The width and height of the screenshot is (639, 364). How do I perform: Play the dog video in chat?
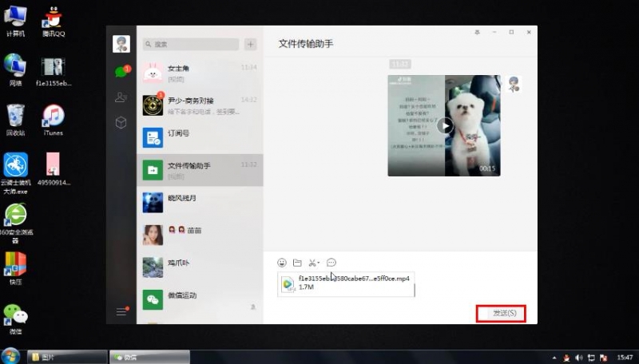(x=445, y=126)
